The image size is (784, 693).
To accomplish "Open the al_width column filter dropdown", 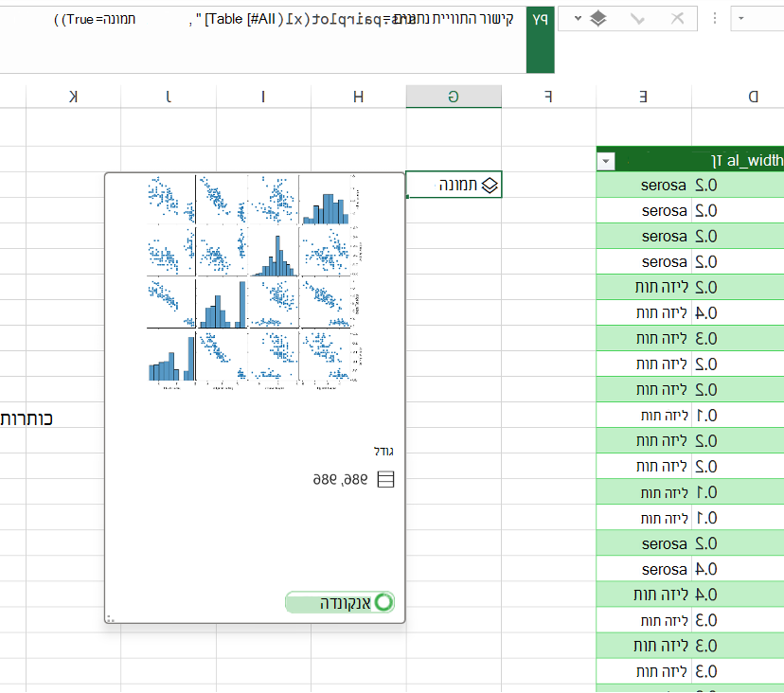I will point(606,161).
